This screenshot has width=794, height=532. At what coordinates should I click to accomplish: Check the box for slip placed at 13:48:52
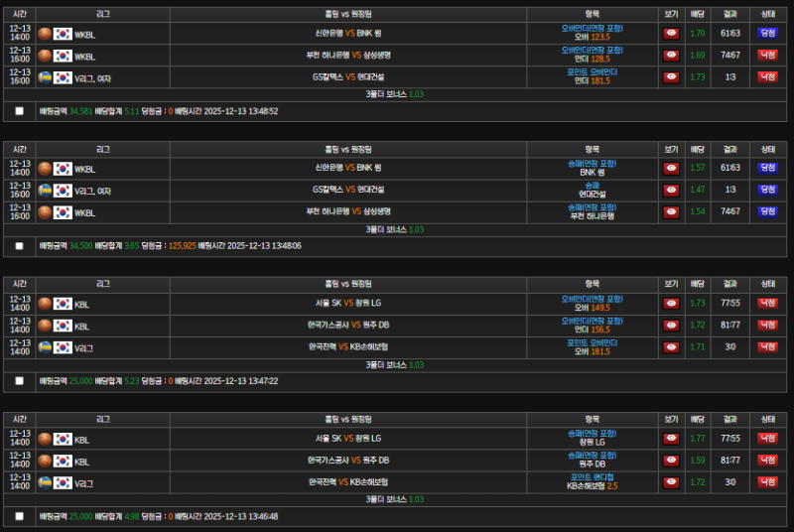[x=19, y=111]
